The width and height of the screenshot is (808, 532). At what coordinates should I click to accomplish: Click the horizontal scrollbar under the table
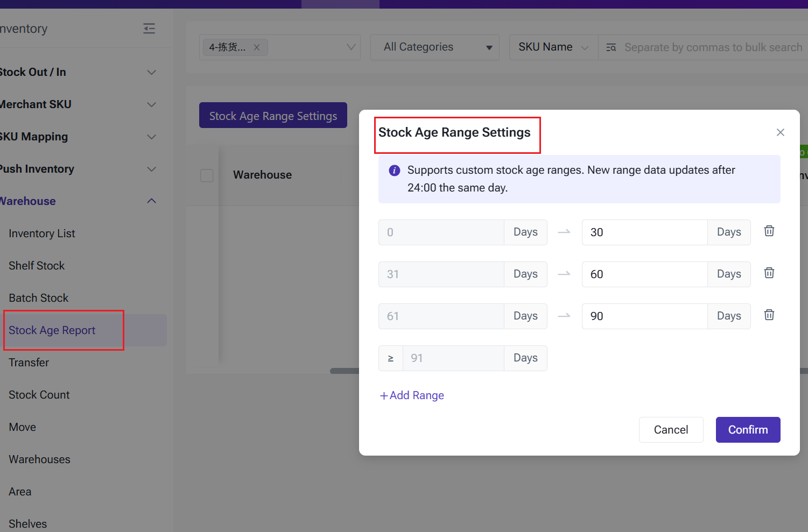[x=345, y=371]
